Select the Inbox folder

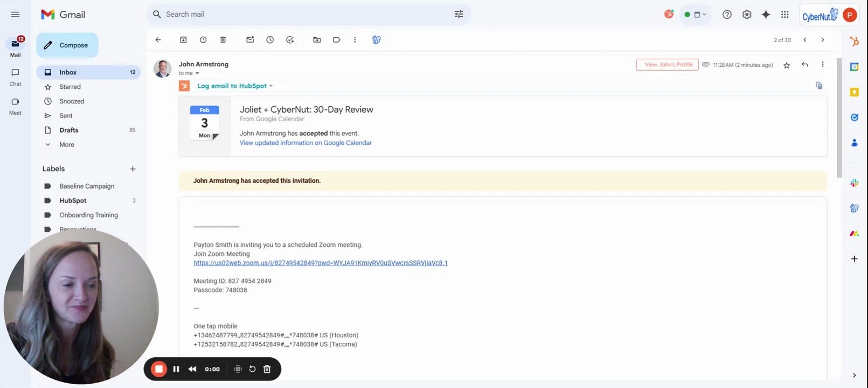tap(89, 72)
